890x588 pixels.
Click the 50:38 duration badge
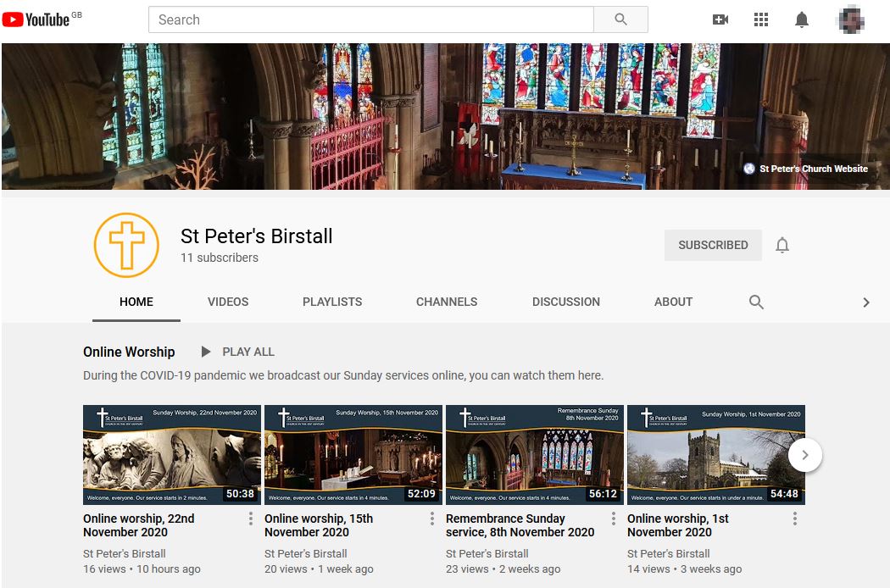[x=240, y=494]
